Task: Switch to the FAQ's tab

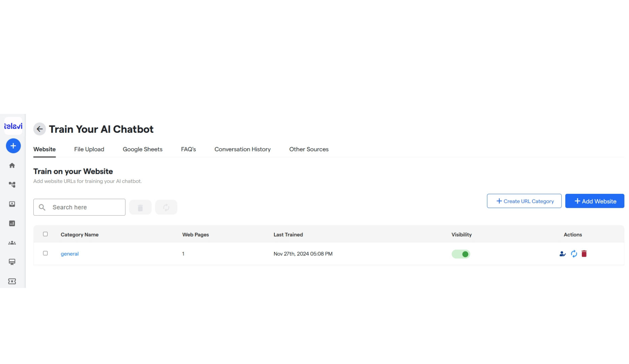Action: click(188, 149)
